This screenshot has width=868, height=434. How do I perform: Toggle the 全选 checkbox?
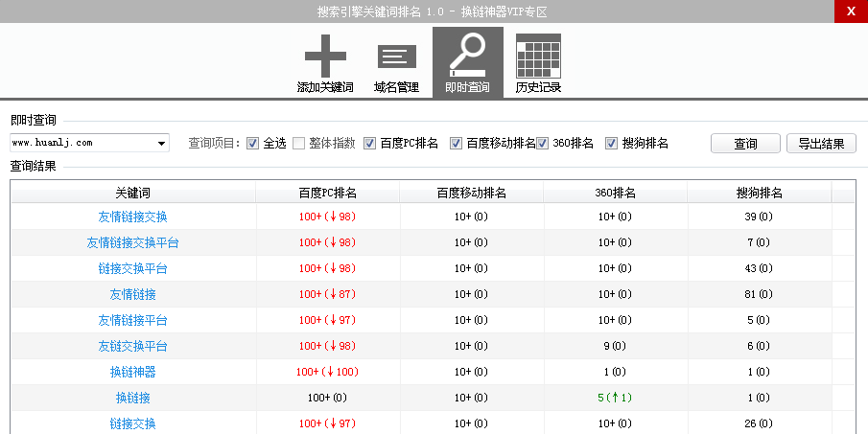[252, 144]
